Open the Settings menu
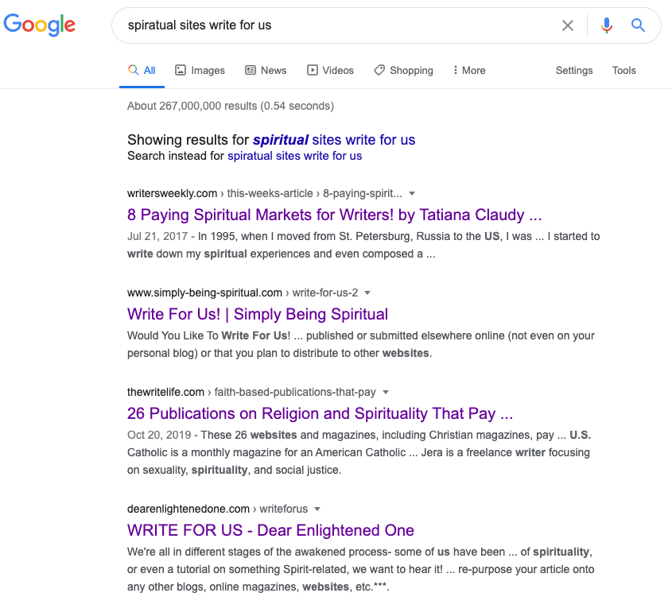 click(574, 70)
